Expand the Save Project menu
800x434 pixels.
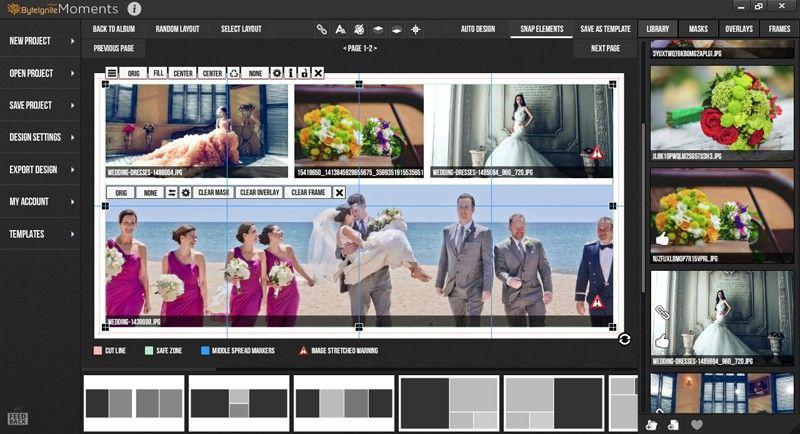coord(40,106)
